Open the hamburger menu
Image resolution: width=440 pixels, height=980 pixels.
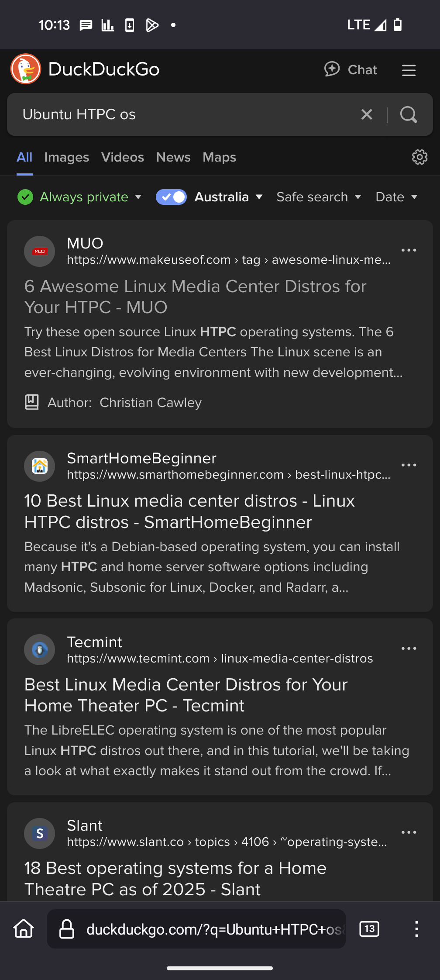(x=409, y=70)
